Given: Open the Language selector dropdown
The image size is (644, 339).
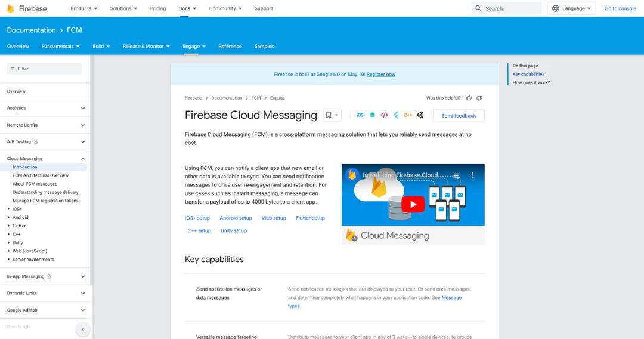Looking at the screenshot, I should [x=571, y=8].
